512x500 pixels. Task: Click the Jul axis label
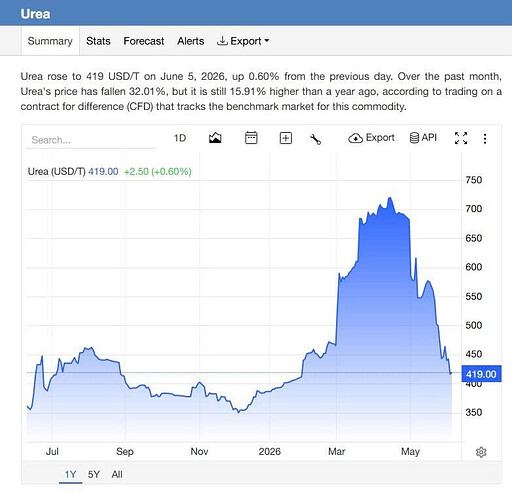tap(52, 451)
